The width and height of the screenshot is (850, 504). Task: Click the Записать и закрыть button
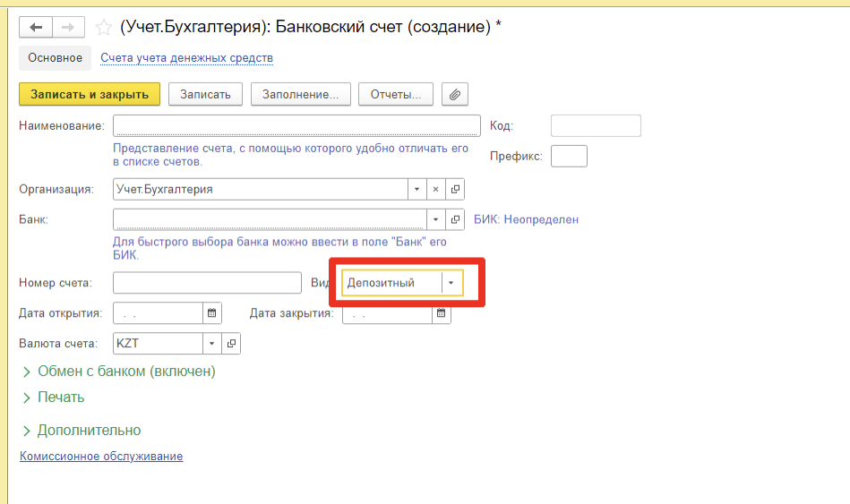point(90,94)
